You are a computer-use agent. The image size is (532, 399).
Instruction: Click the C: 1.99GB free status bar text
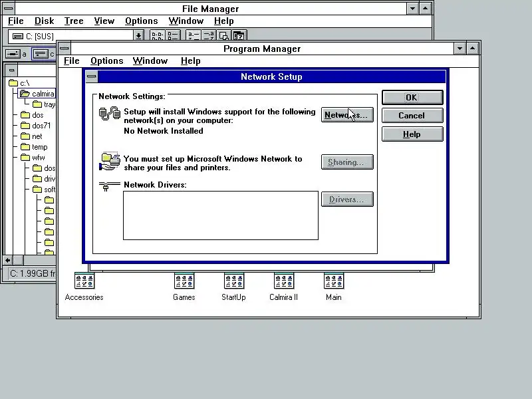point(33,273)
